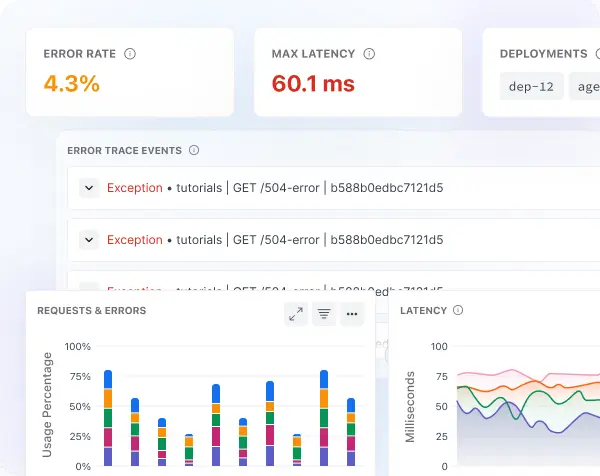Expand the first Exception trace event row

(89, 188)
